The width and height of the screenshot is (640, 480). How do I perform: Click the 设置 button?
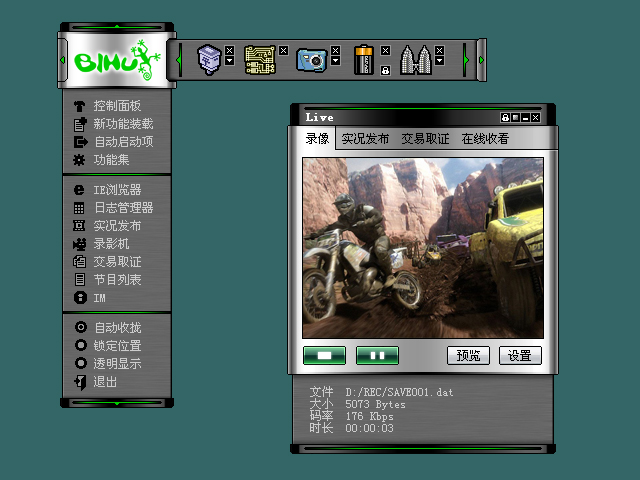pos(520,356)
